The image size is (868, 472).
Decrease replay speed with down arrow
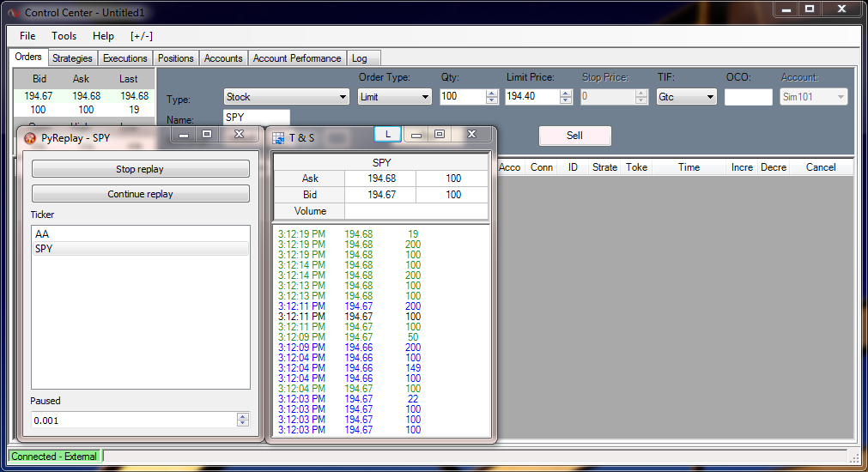(242, 424)
